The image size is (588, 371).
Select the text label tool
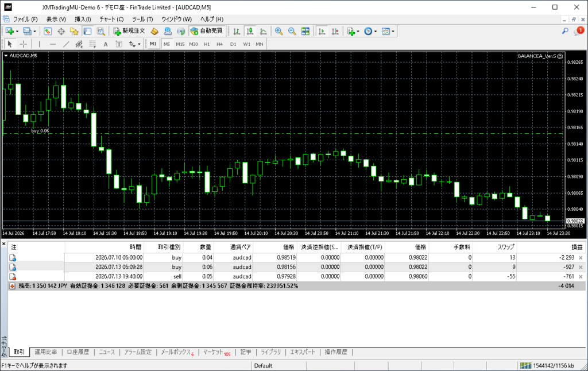(106, 44)
